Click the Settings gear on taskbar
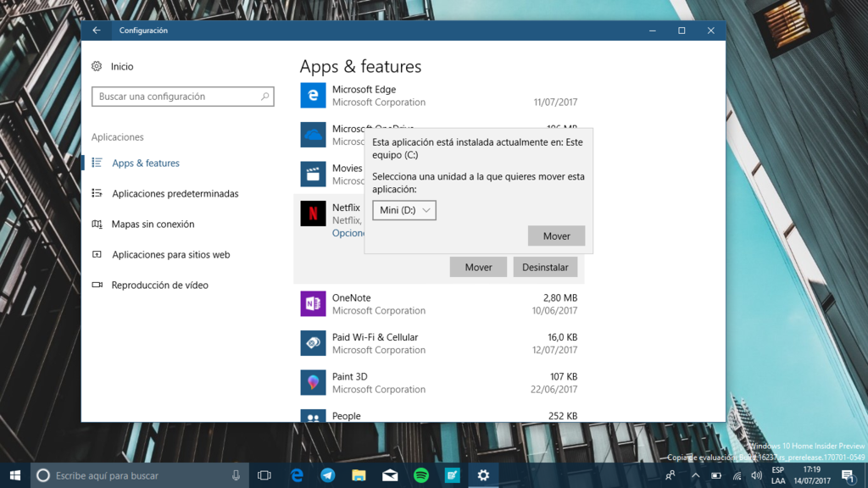The height and width of the screenshot is (488, 868). [483, 475]
